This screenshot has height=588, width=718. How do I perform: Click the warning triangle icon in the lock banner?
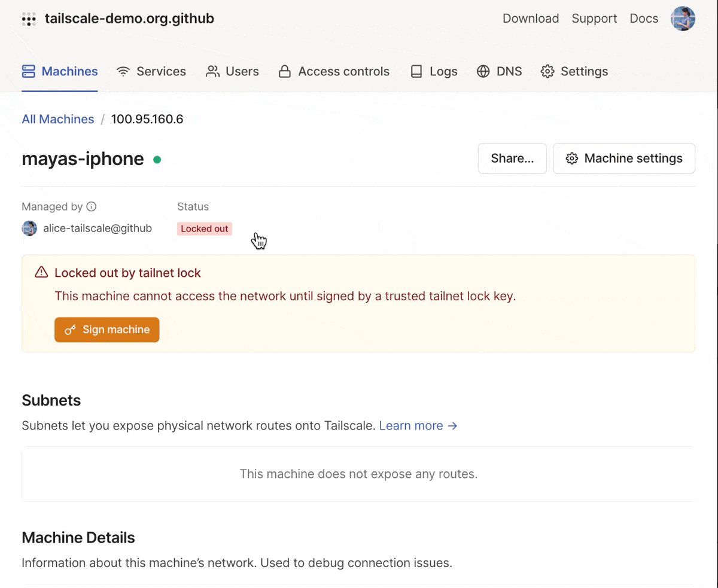[x=41, y=273]
